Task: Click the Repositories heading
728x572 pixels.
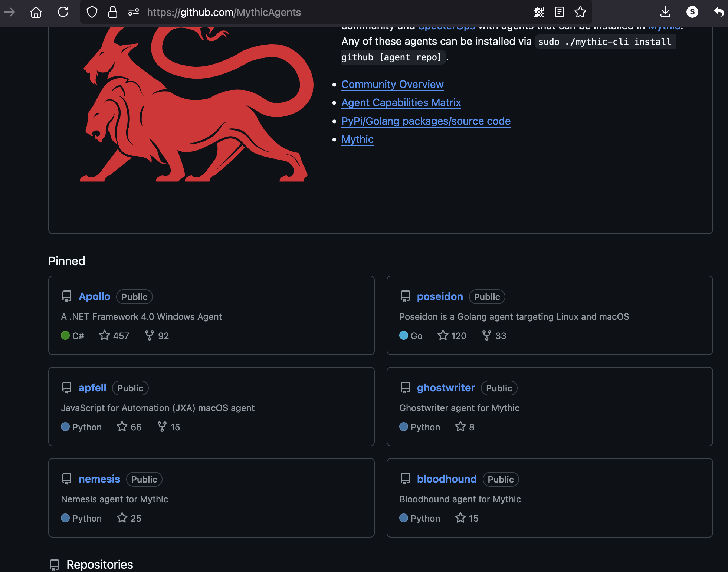Action: pos(99,565)
